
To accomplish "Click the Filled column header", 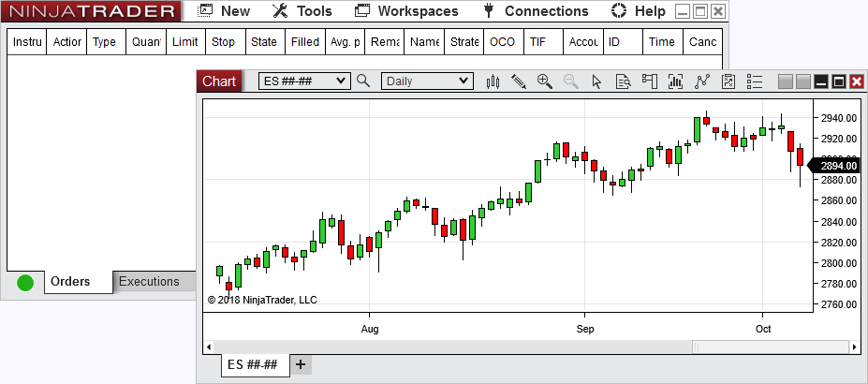I will pos(304,42).
